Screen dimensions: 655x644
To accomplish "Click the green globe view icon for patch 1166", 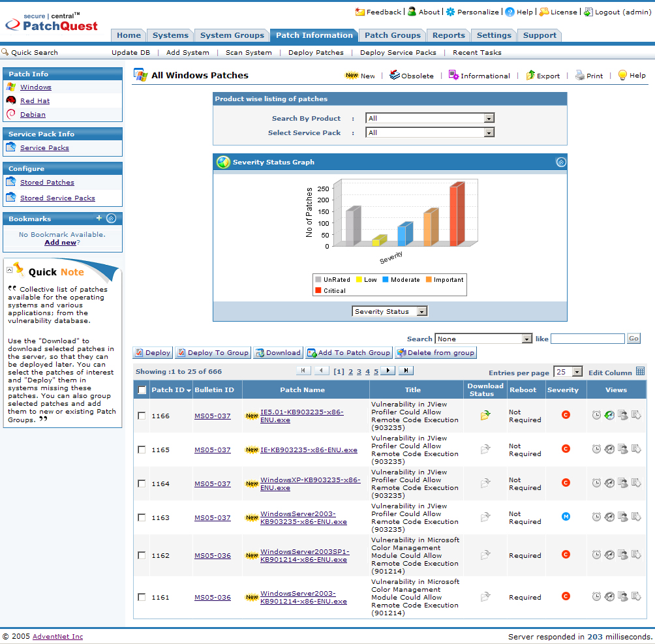I will (x=609, y=415).
